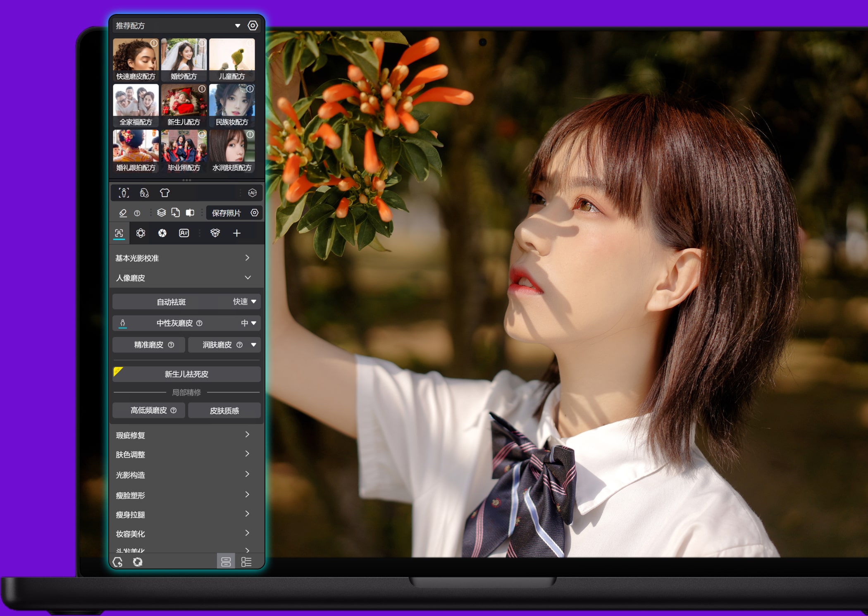The height and width of the screenshot is (616, 868).
Task: Switch to the portrait face-frame tab
Action: tap(119, 233)
